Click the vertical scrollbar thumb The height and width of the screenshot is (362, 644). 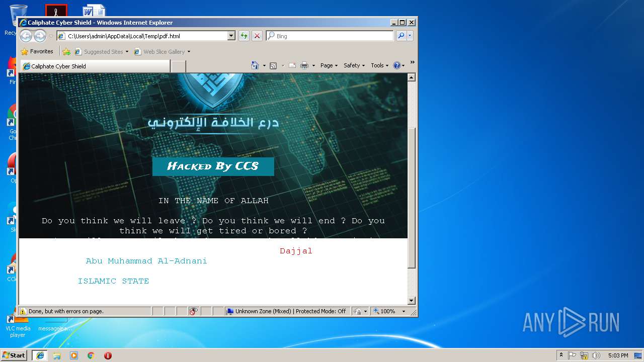(412, 197)
